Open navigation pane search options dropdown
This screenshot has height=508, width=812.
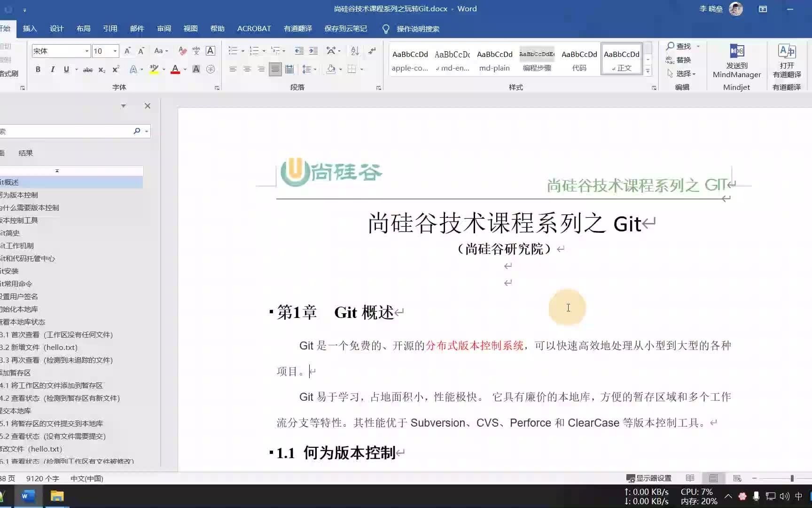point(147,131)
